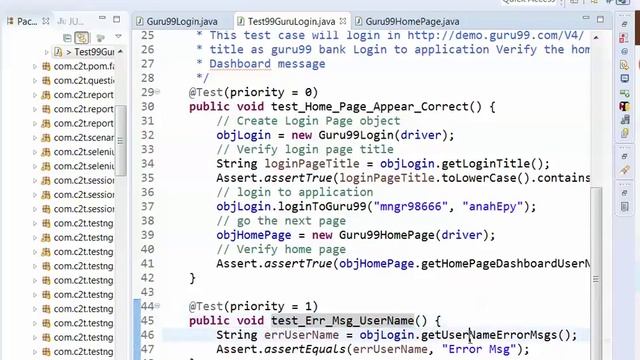Click the @Test(priority = 1) annotation
Image resolution: width=640 pixels, height=360 pixels.
pos(253,307)
